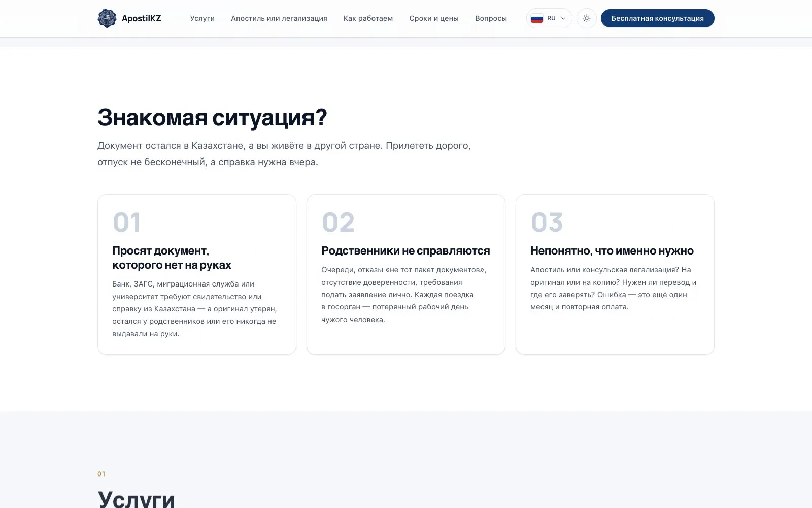
Task: Select Как работаем in navigation
Action: [368, 18]
